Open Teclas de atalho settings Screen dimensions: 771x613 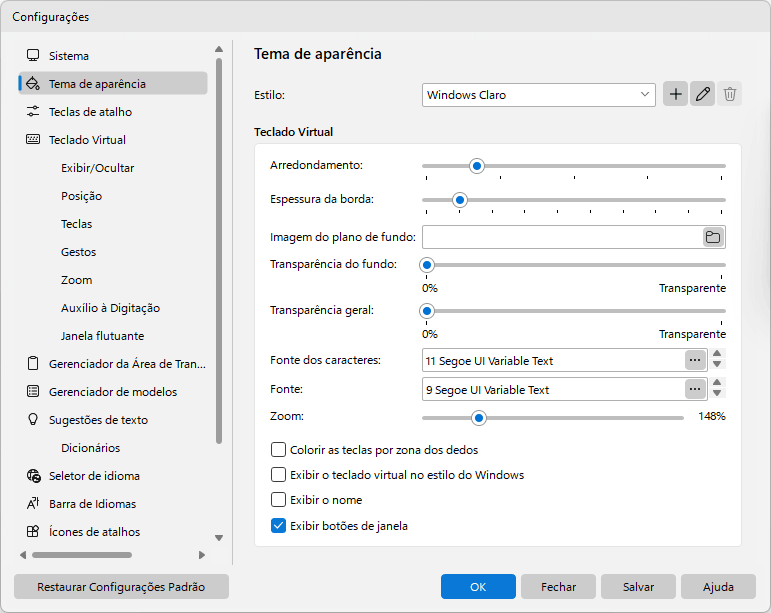pyautogui.click(x=113, y=112)
